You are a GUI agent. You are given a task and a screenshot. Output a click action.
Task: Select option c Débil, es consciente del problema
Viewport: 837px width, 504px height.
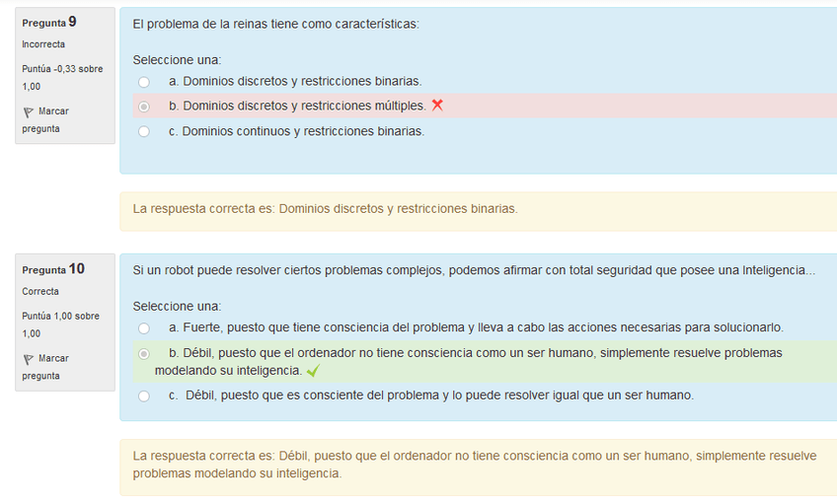(x=143, y=396)
